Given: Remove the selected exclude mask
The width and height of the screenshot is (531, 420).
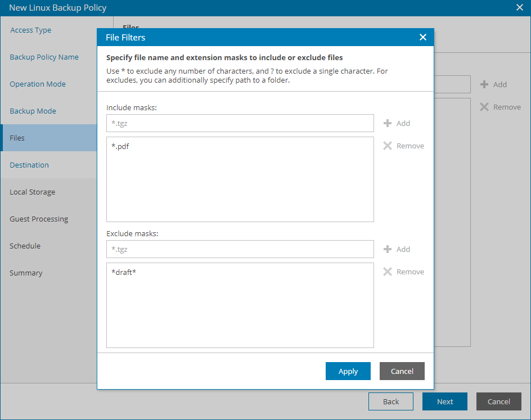Looking at the screenshot, I should click(x=403, y=272).
